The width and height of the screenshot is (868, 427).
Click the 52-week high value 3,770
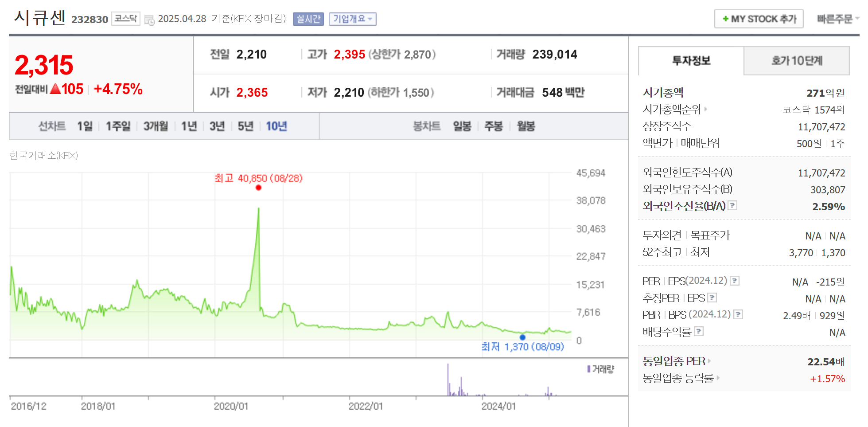[x=801, y=253]
